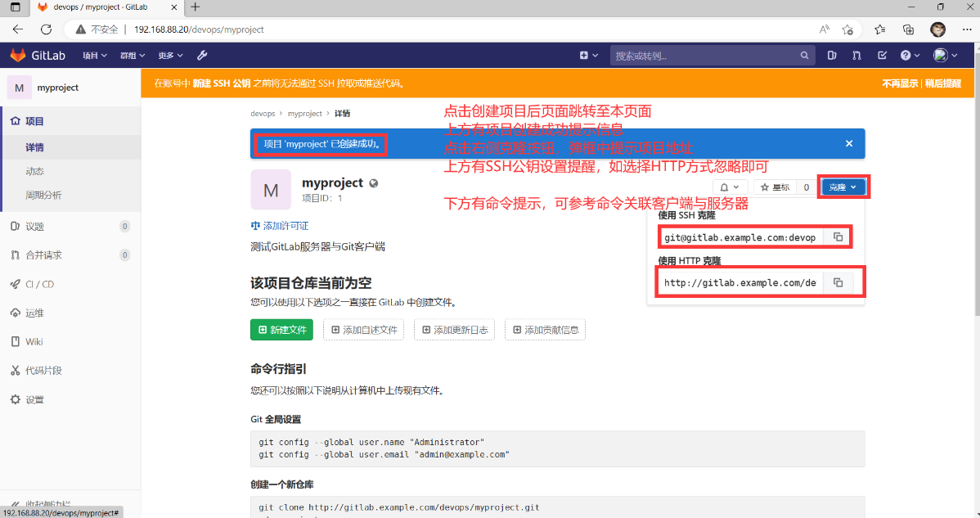Copy the SSH clone URL
This screenshot has height=518, width=980.
click(838, 237)
